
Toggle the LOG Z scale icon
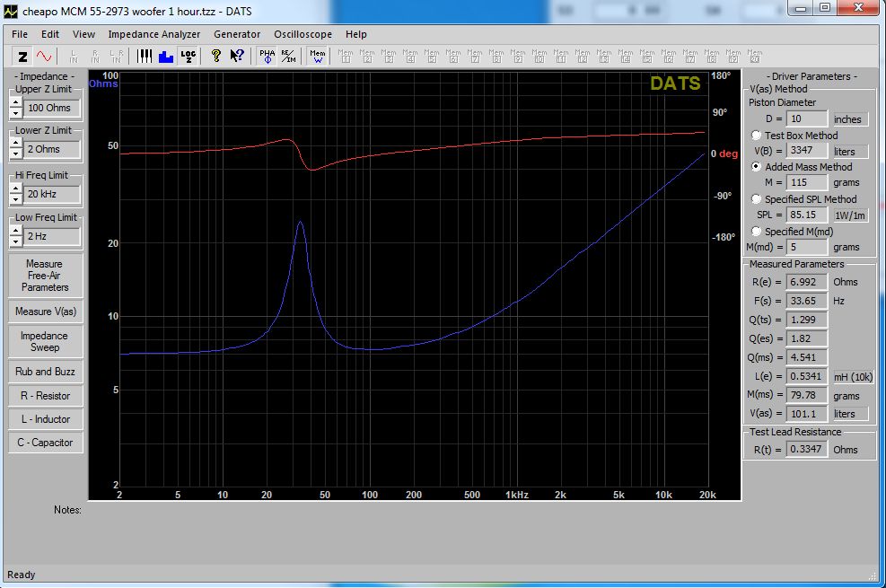coord(188,57)
